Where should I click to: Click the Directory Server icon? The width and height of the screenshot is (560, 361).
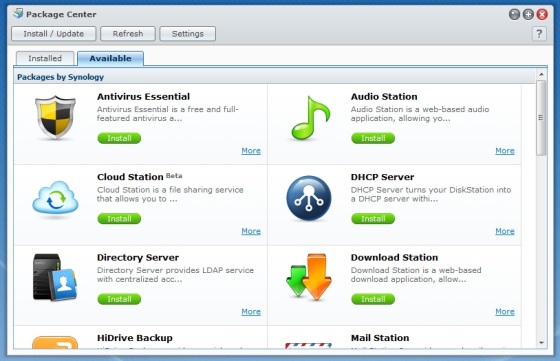click(55, 277)
